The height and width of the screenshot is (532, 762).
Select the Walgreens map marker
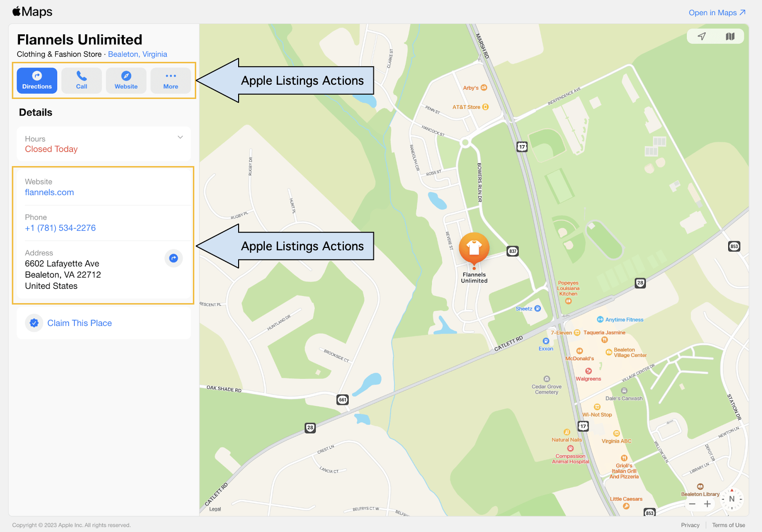(x=589, y=371)
